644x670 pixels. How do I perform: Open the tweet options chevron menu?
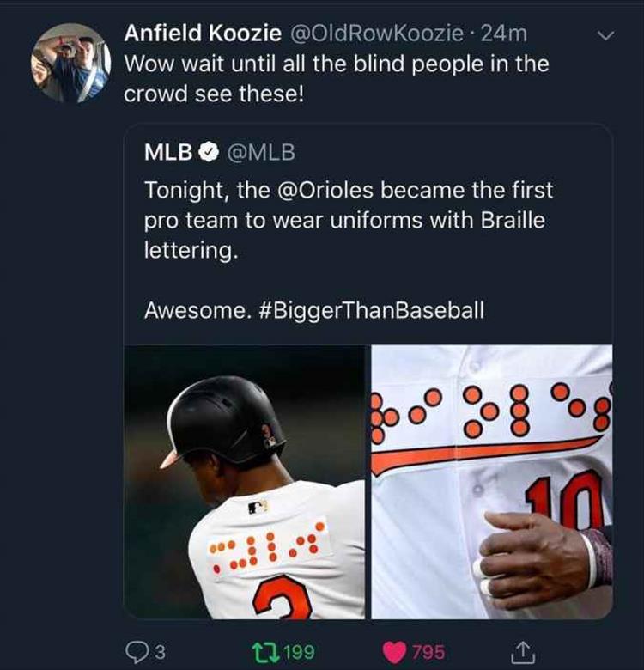[606, 35]
